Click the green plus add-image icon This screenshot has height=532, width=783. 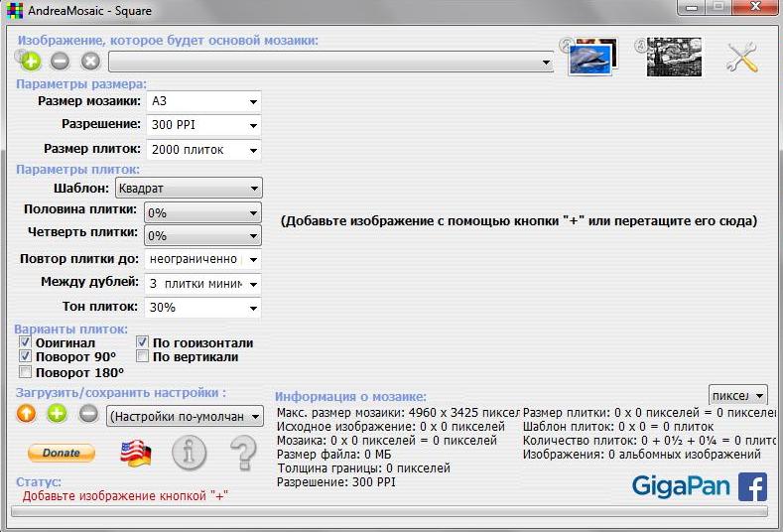pyautogui.click(x=30, y=62)
